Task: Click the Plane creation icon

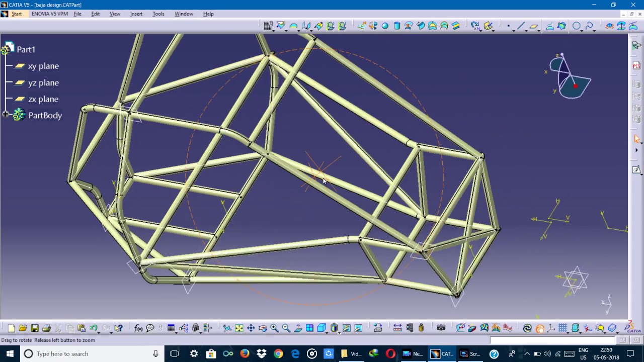Action: point(533,26)
